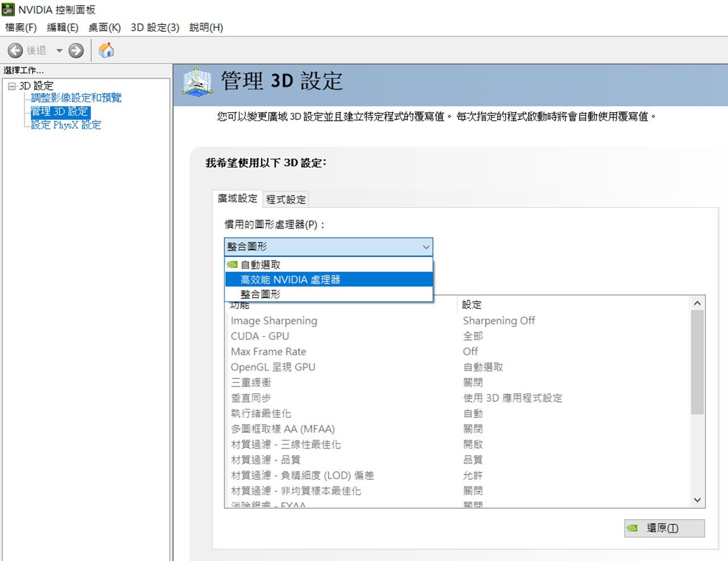Choose 整合圖形 in the dropdown list
This screenshot has width=728, height=561.
pyautogui.click(x=329, y=294)
